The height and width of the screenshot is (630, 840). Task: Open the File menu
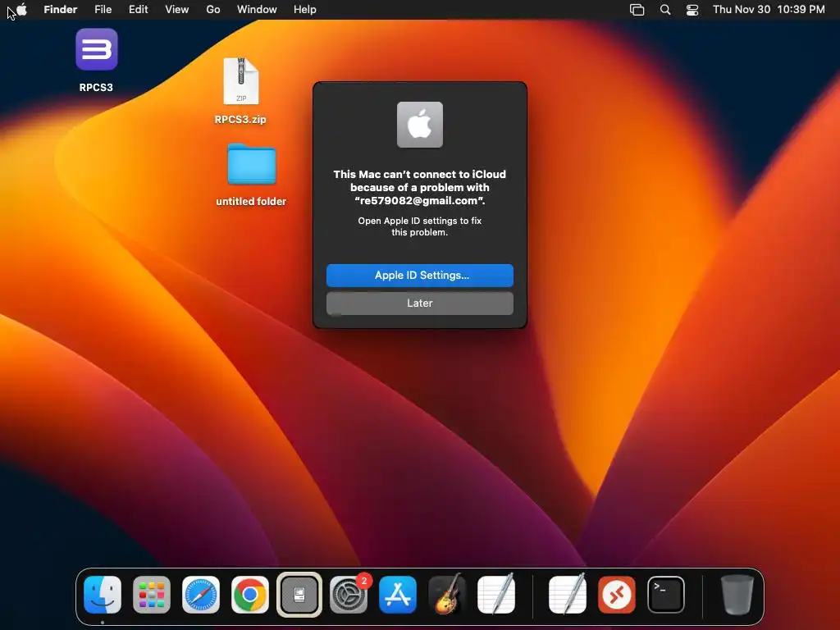tap(103, 10)
